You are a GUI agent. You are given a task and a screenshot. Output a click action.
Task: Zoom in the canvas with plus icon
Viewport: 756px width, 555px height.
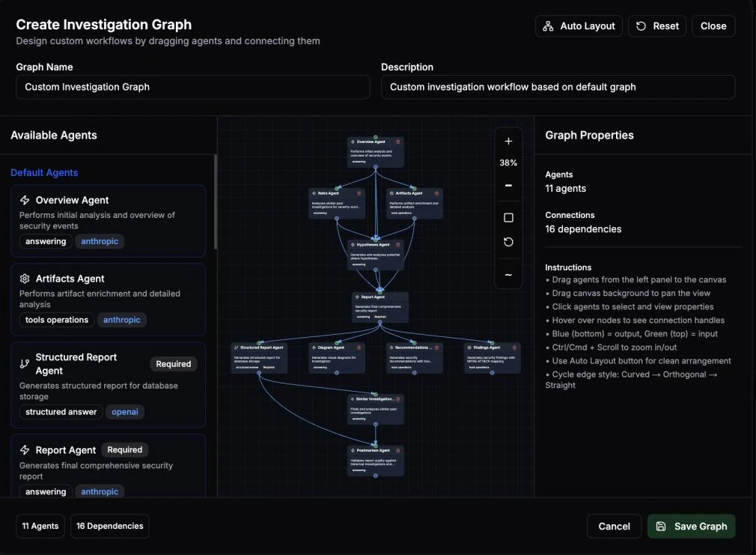[508, 142]
